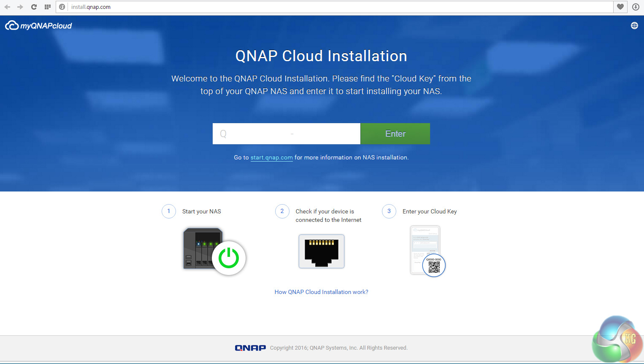The height and width of the screenshot is (364, 644).
Task: Select the step 2 number circle
Action: pos(282,211)
